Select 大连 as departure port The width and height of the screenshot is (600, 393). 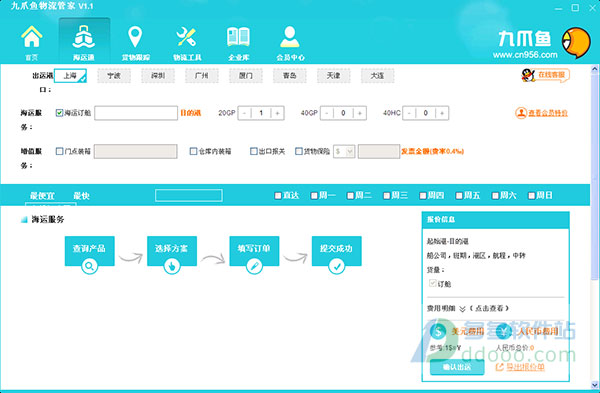point(377,75)
